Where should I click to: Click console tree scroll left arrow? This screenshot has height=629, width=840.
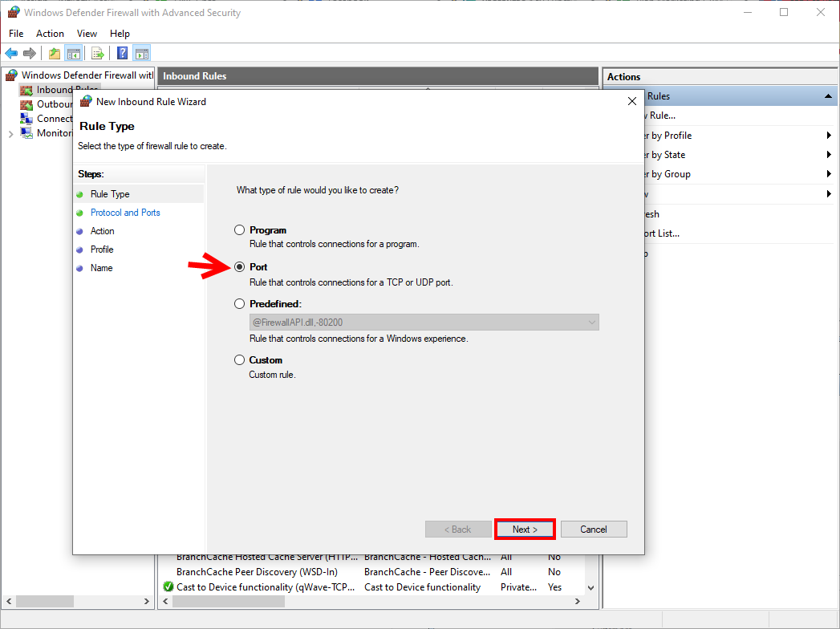(x=9, y=601)
